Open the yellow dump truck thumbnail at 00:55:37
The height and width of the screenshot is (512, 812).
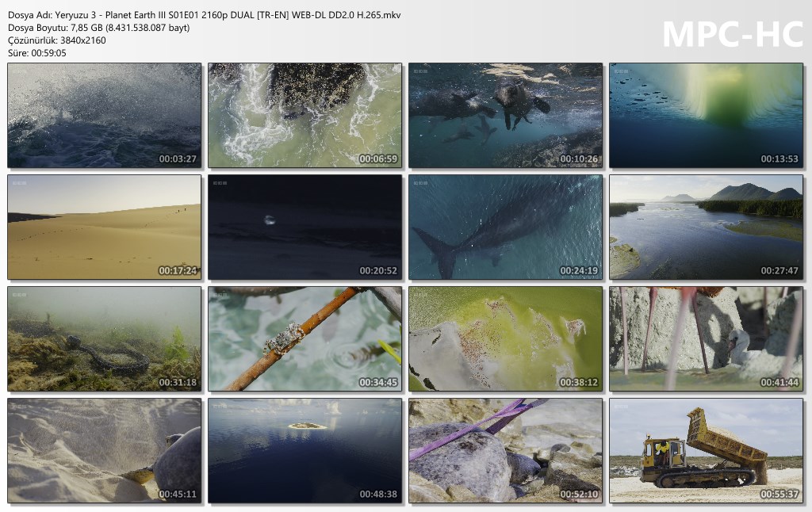coord(707,451)
